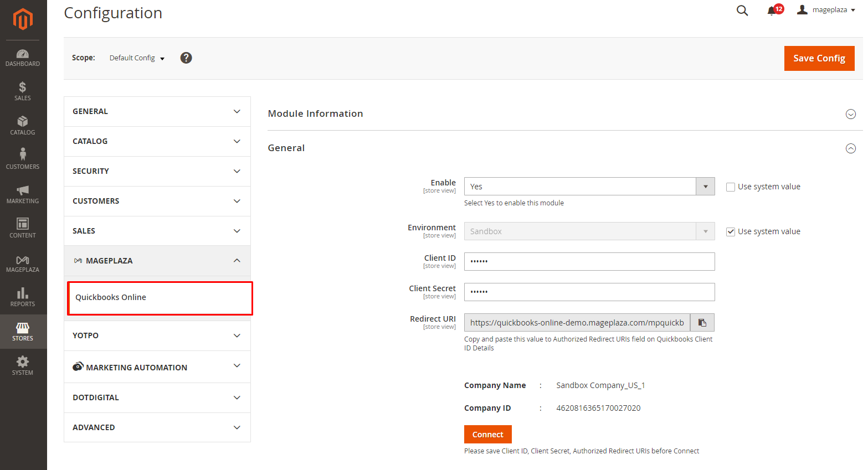Click the Configuration page title
Image resolution: width=868 pixels, height=470 pixels.
tap(113, 13)
